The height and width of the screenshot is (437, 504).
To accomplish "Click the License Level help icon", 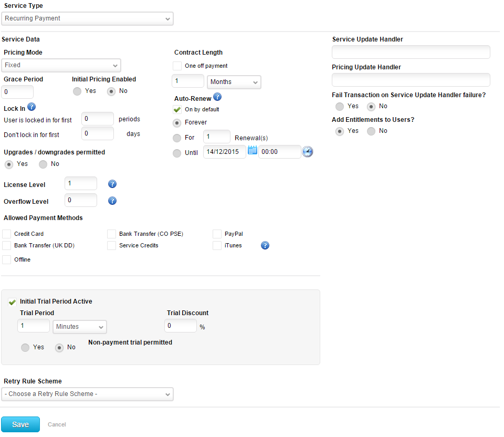I will pos(112,184).
